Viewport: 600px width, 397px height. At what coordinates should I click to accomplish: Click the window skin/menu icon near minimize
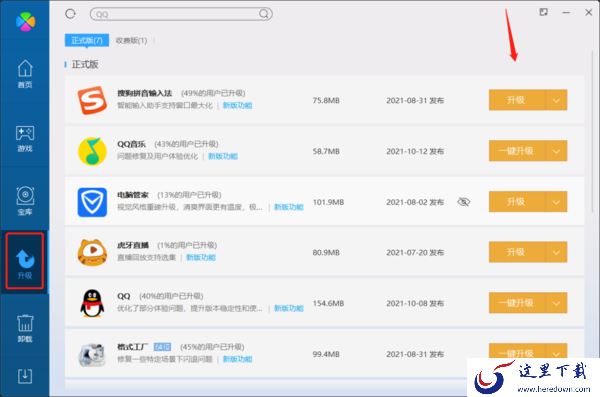point(543,12)
